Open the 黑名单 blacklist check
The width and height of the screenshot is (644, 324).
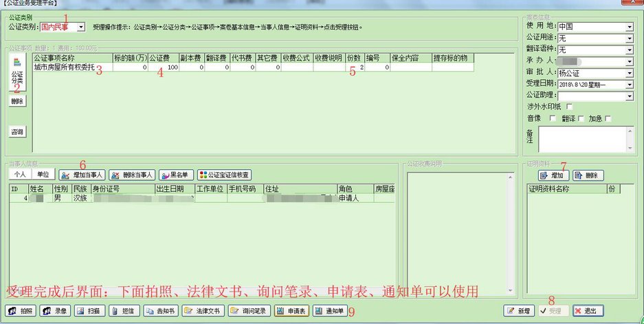point(177,175)
